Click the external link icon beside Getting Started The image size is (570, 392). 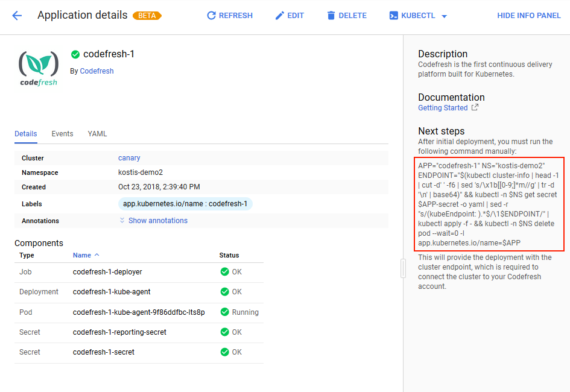point(475,108)
